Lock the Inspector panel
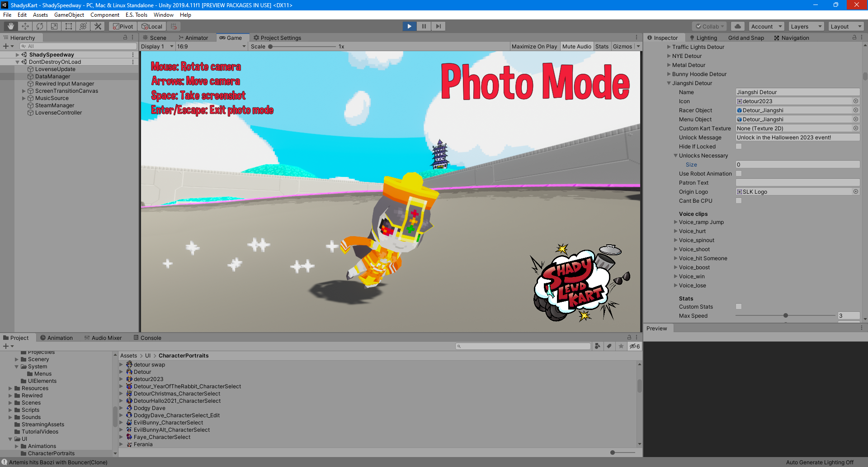 (854, 38)
